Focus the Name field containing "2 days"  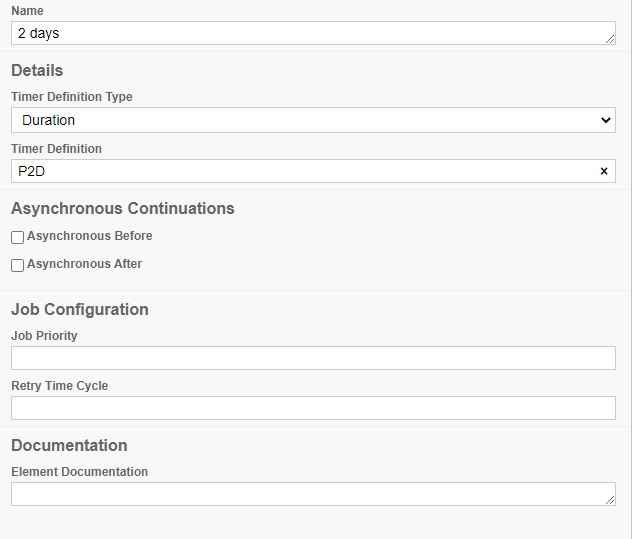tap(300, 33)
